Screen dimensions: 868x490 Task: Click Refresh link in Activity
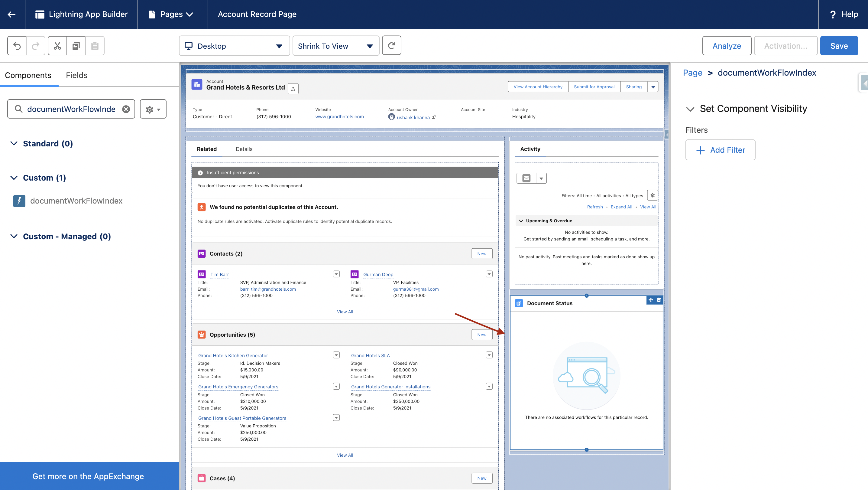[595, 207]
